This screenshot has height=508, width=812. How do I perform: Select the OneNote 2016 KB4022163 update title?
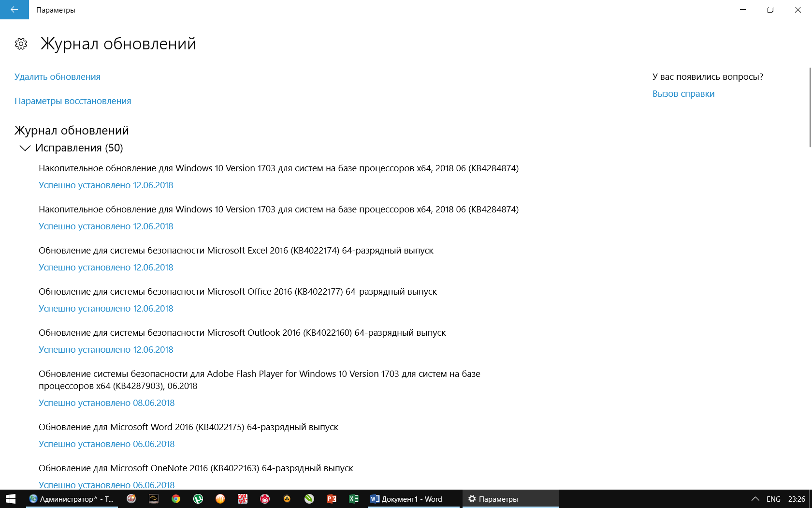(x=196, y=468)
